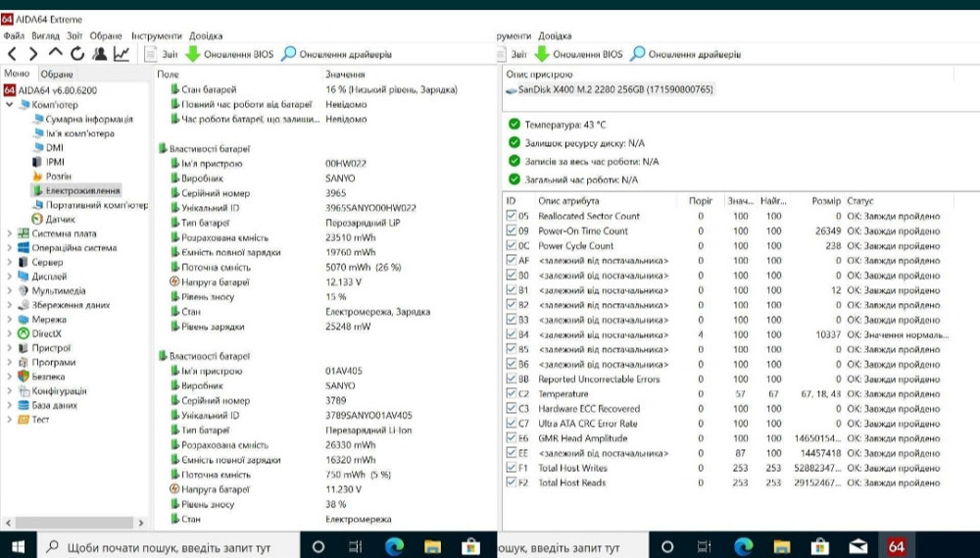980x558 pixels.
Task: Click the AIDA64 icon in the taskbar
Action: 896,546
